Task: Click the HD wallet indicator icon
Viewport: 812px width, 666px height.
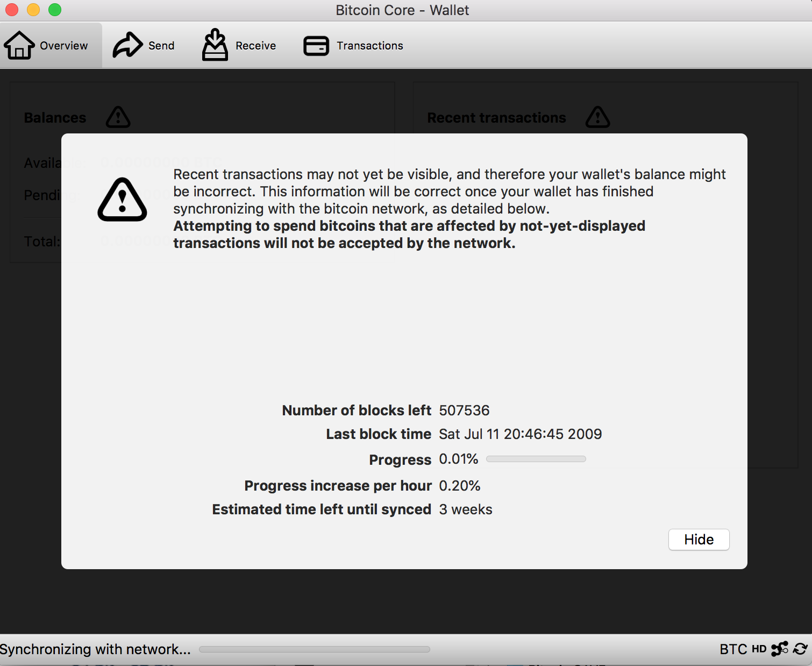Action: click(x=759, y=649)
